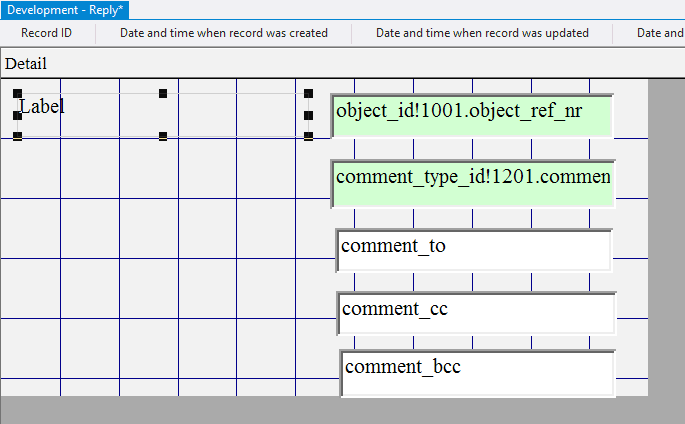Click the Label's middle-right resize handle
The height and width of the screenshot is (424, 685).
pyautogui.click(x=308, y=115)
